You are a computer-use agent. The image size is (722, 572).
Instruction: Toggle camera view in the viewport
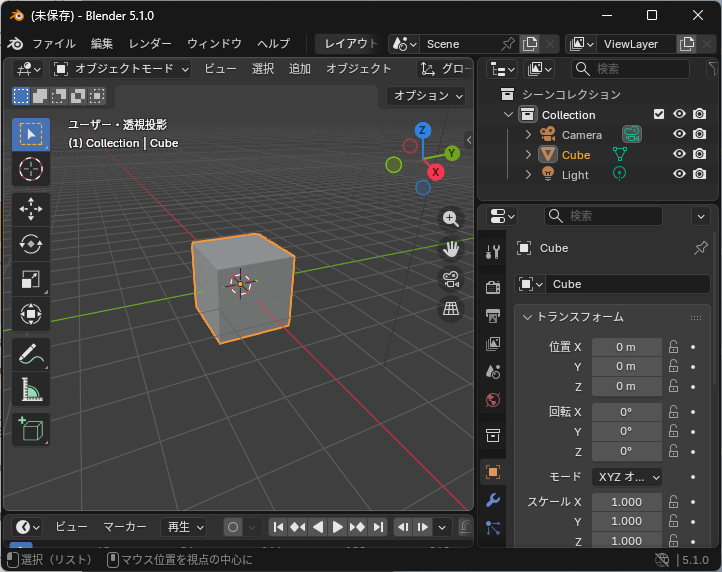click(451, 279)
